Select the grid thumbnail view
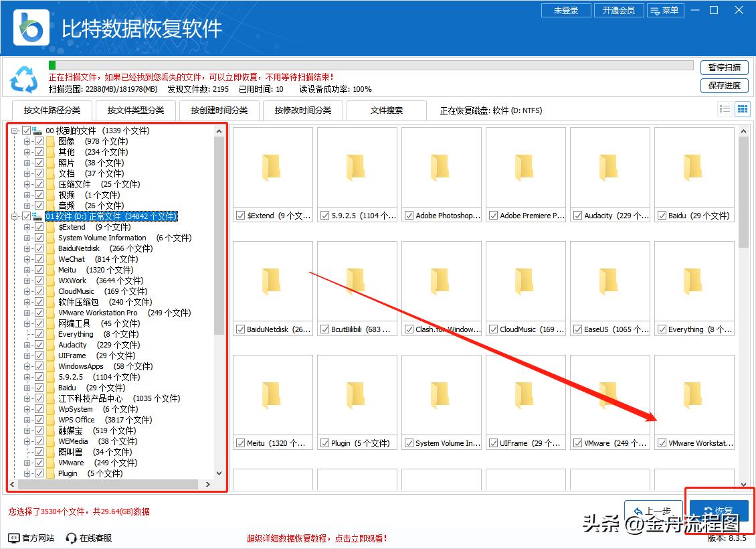 point(742,108)
